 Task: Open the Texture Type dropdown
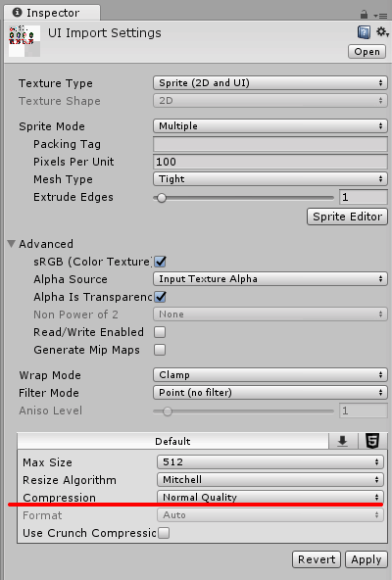[x=270, y=83]
